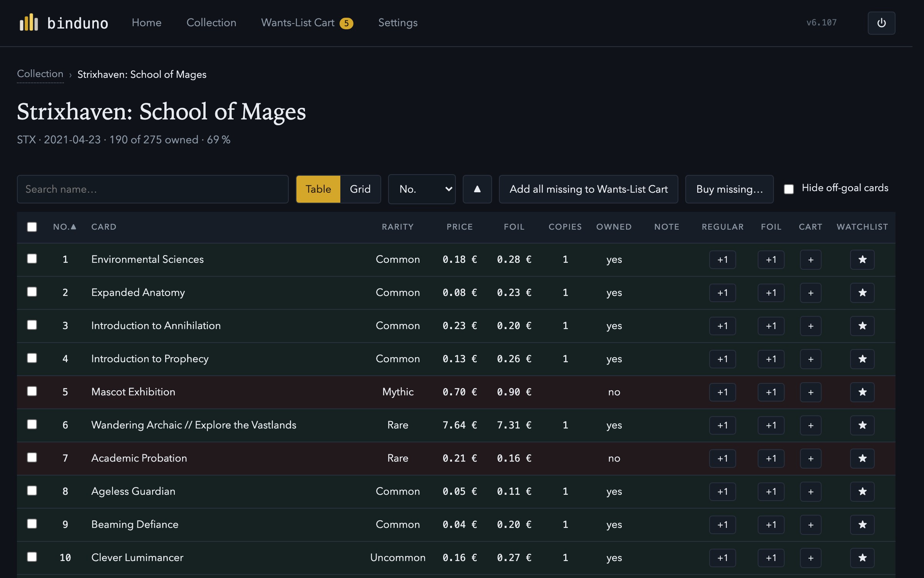Add Wandering Archaic to cart
The height and width of the screenshot is (578, 924).
click(x=810, y=425)
